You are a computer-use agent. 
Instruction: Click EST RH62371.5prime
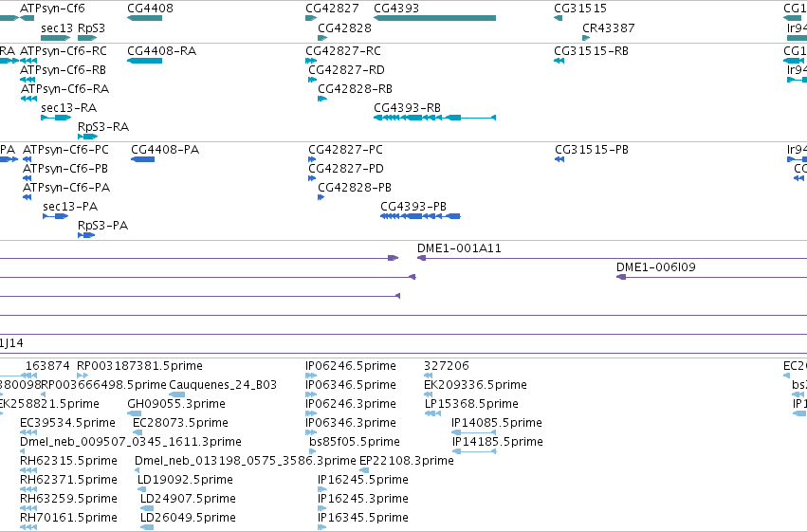pyautogui.click(x=68, y=481)
